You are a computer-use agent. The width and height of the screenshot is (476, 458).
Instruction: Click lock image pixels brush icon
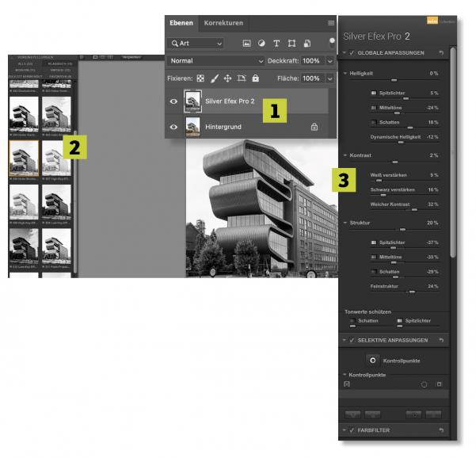click(215, 78)
